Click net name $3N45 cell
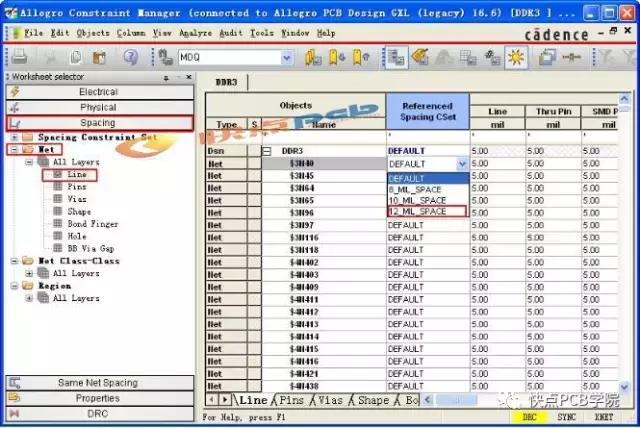Screen dimensions: 640x428 click(324, 176)
